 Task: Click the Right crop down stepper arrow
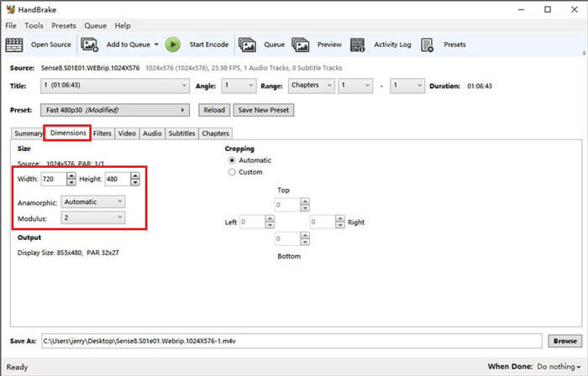pos(340,226)
